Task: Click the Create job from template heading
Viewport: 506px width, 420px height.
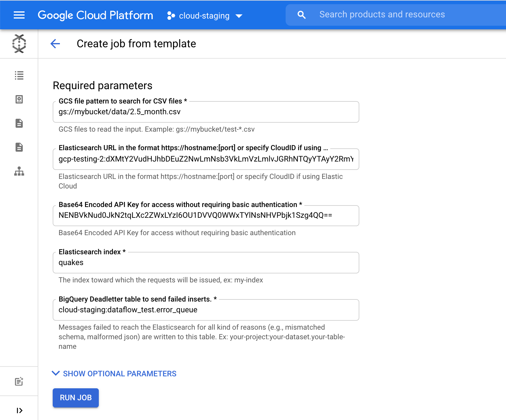Action: (x=136, y=44)
